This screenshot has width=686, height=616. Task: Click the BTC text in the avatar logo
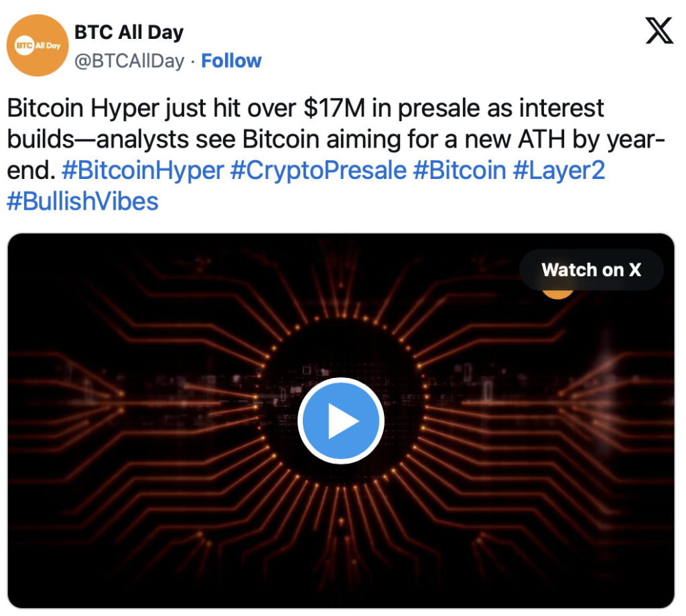pyautogui.click(x=25, y=45)
